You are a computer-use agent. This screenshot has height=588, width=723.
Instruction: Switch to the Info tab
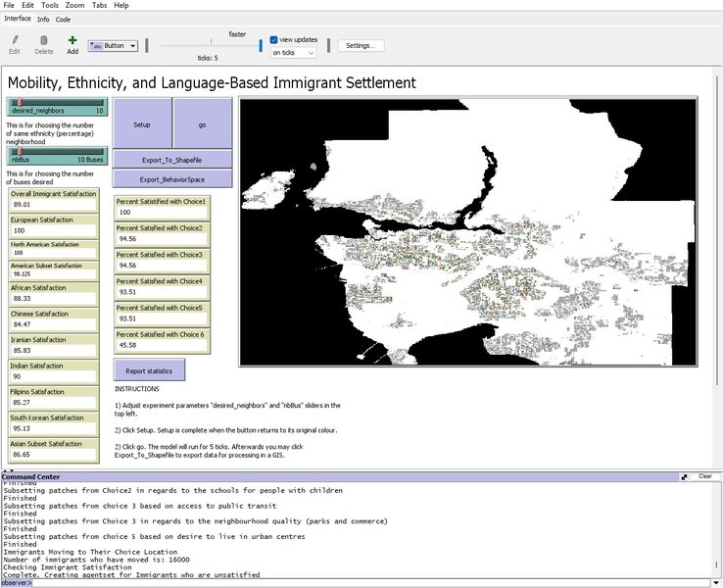43,19
